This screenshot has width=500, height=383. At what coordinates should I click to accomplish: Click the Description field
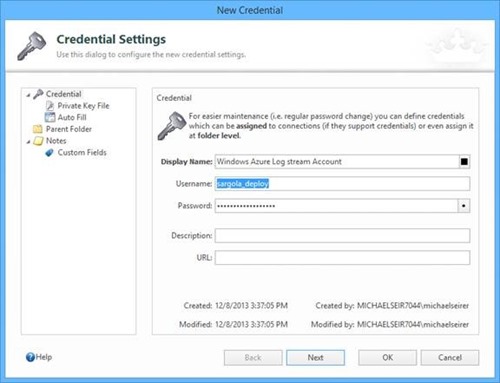tap(342, 236)
